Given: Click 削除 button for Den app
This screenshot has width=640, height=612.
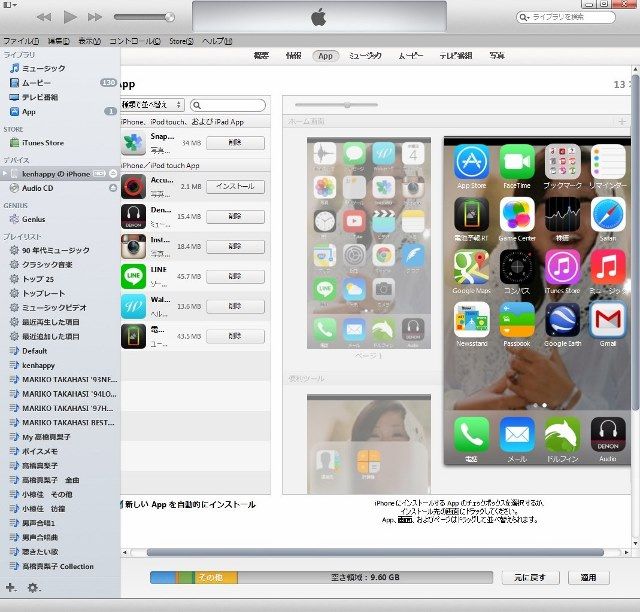Looking at the screenshot, I should 236,216.
